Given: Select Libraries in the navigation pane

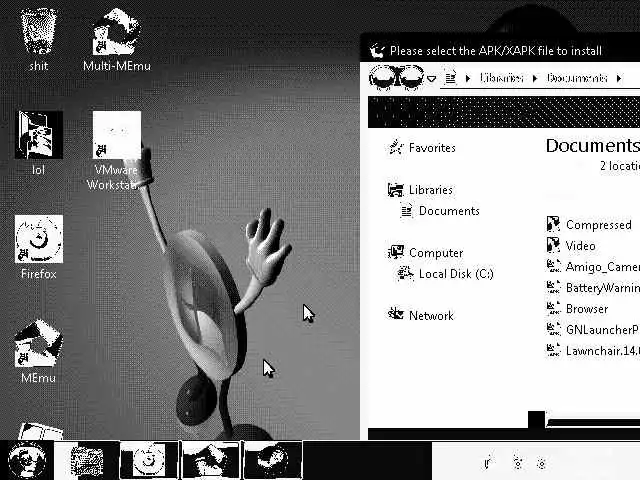Looking at the screenshot, I should pos(431,190).
